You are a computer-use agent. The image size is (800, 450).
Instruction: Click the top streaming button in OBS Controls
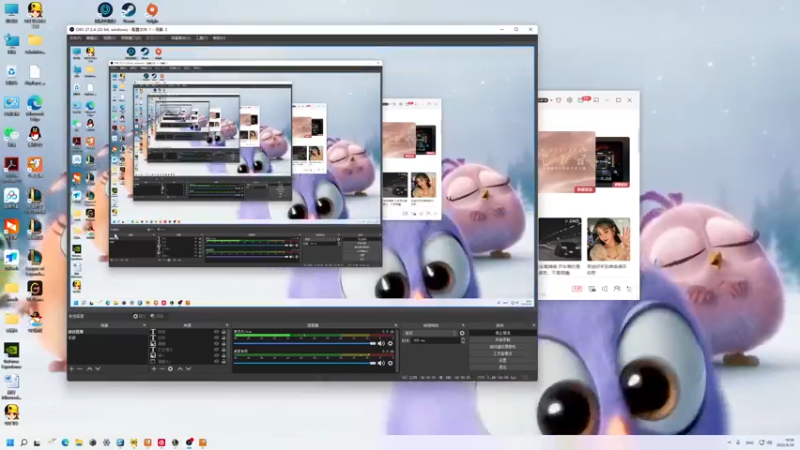click(x=503, y=333)
